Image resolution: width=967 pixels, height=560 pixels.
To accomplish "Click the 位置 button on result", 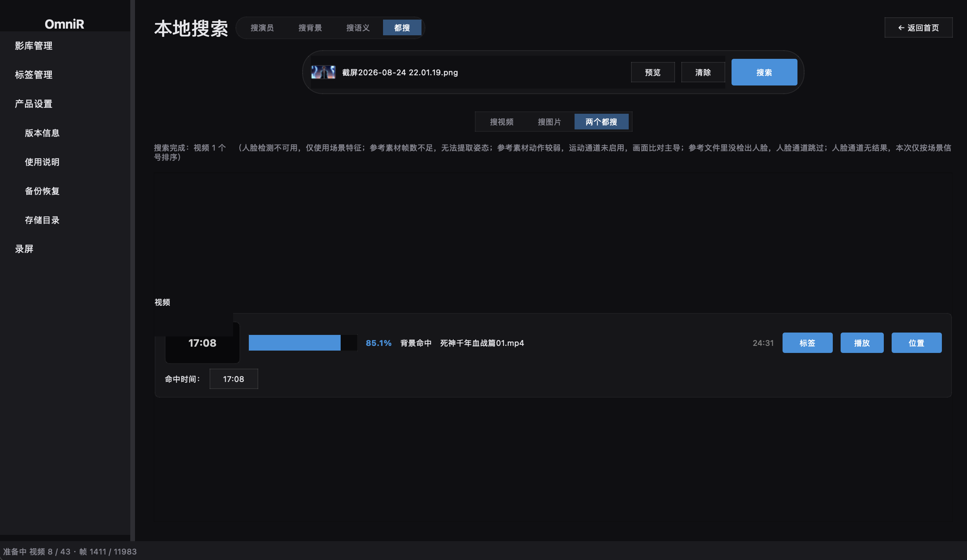I will [x=916, y=343].
